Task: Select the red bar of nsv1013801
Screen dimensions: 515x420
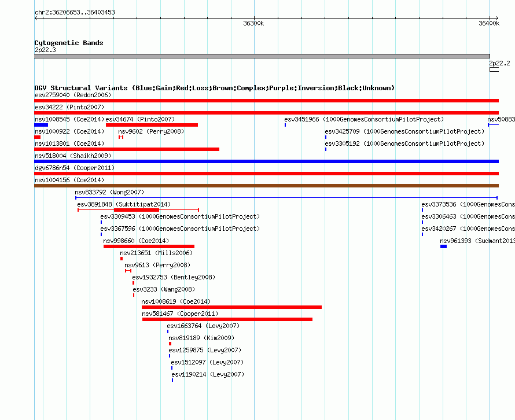Action: click(x=127, y=149)
